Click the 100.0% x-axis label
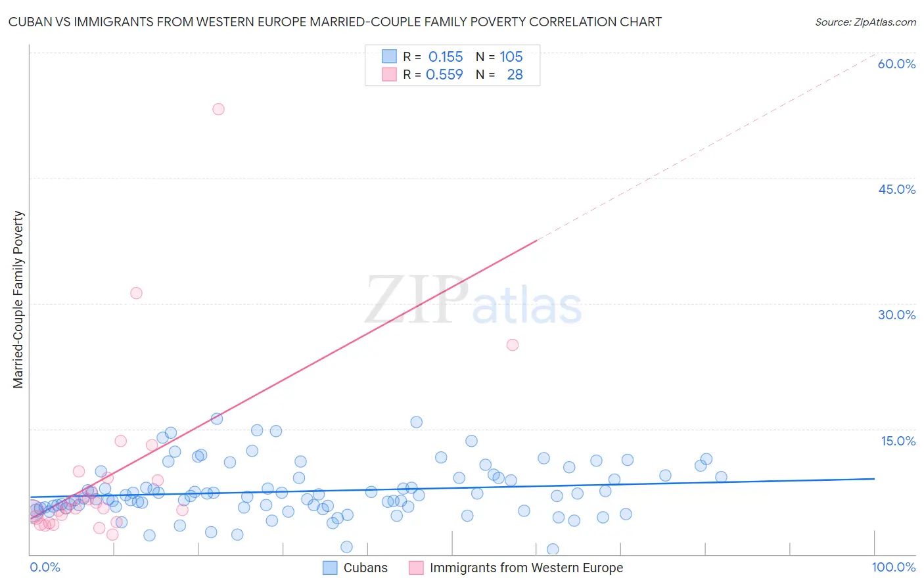Image resolution: width=924 pixels, height=586 pixels. 893,567
